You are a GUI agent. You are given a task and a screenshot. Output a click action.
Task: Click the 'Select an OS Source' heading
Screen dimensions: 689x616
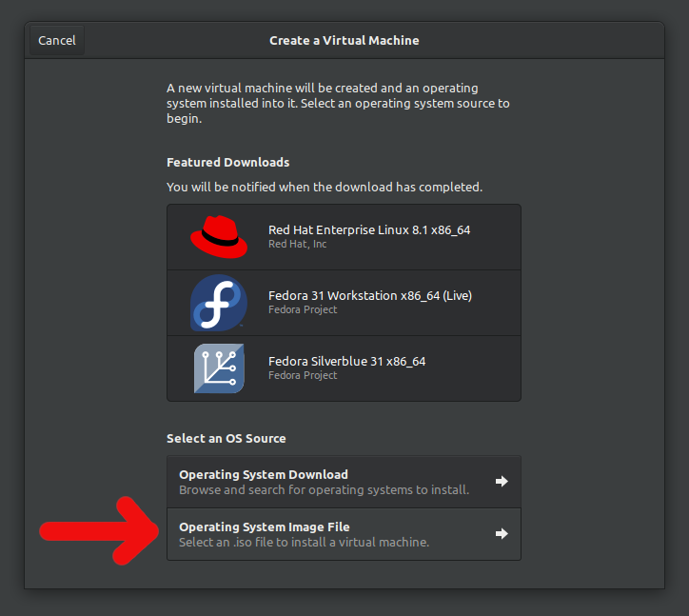tap(226, 439)
